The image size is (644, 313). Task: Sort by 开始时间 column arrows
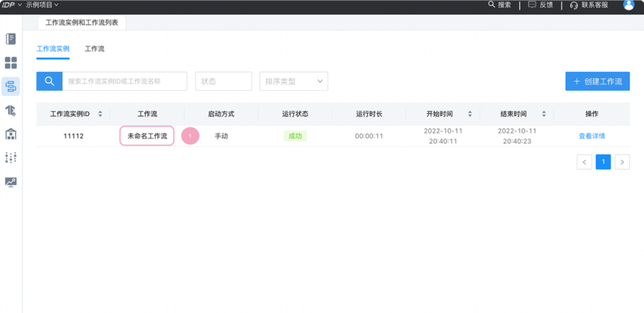[470, 114]
